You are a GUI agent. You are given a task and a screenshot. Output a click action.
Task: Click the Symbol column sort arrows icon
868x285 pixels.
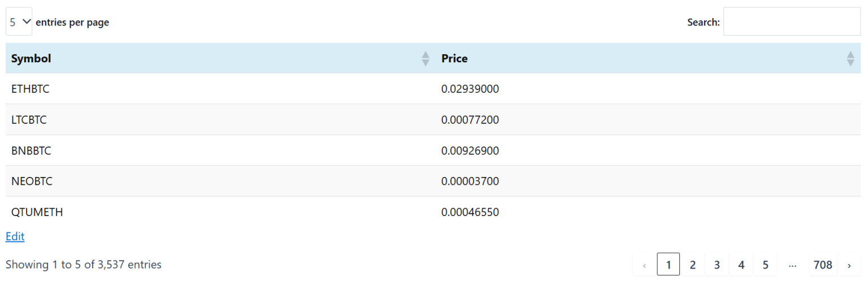(x=426, y=59)
